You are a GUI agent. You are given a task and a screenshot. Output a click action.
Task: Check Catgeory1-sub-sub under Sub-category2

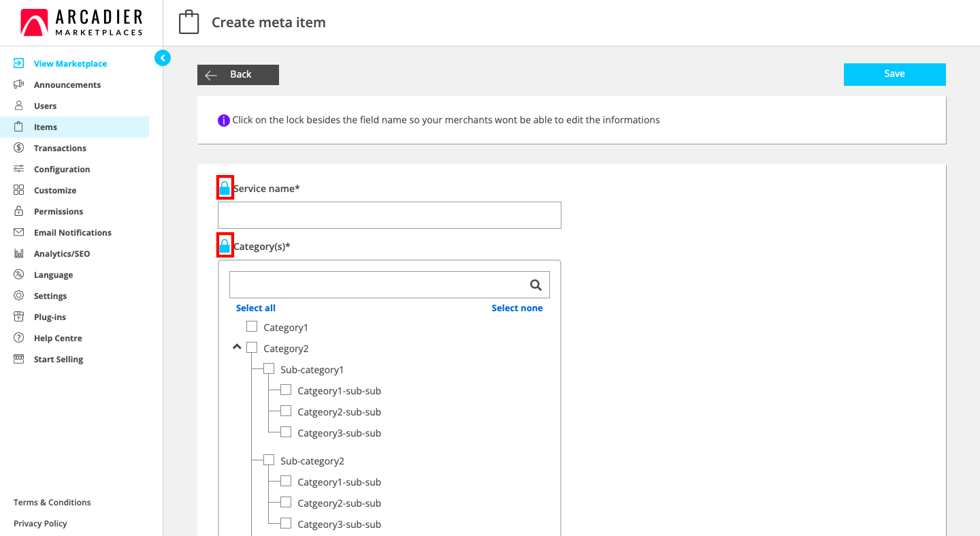pyautogui.click(x=286, y=482)
